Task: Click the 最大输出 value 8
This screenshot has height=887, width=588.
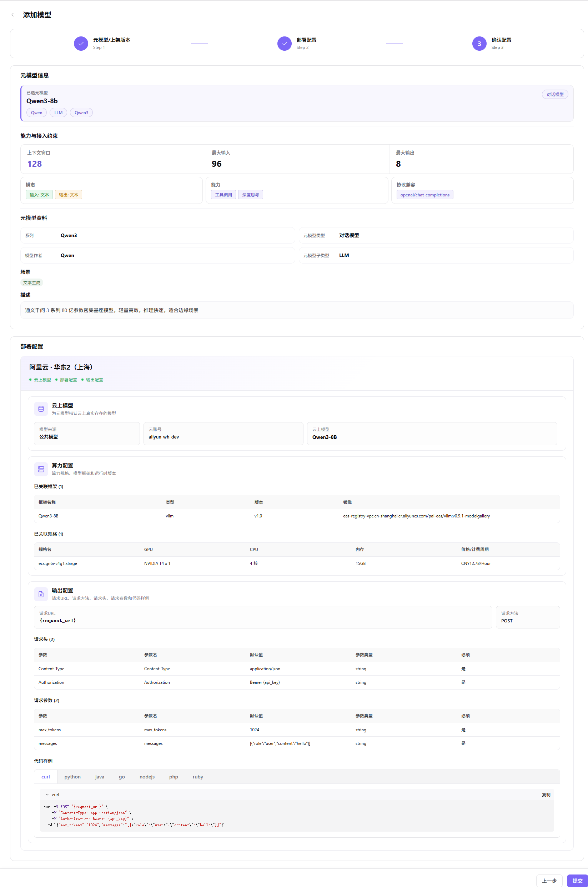Action: (398, 164)
